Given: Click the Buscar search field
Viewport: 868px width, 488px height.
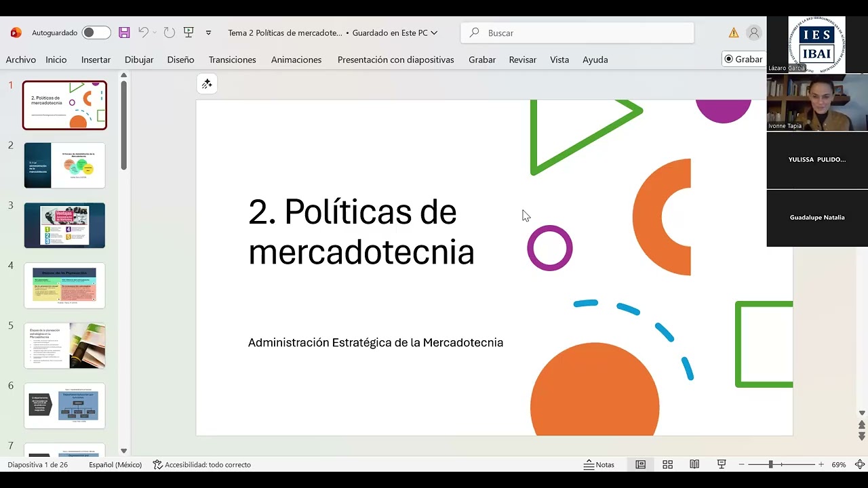Looking at the screenshot, I should pyautogui.click(x=577, y=33).
